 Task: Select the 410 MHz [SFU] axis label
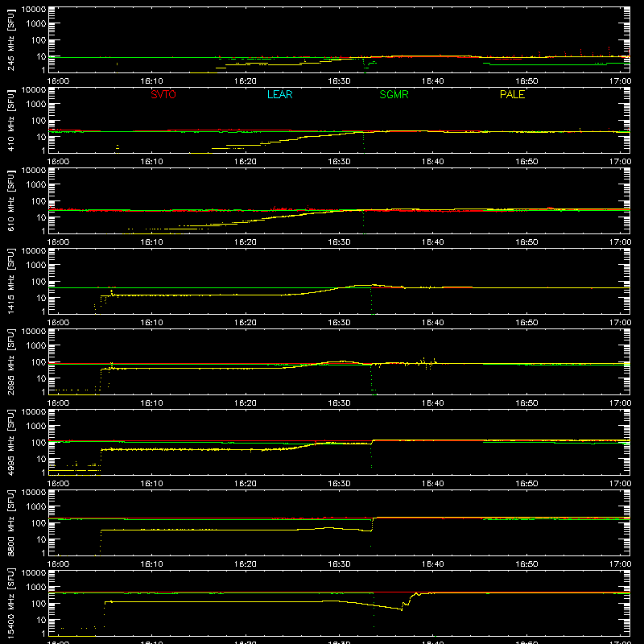point(11,120)
